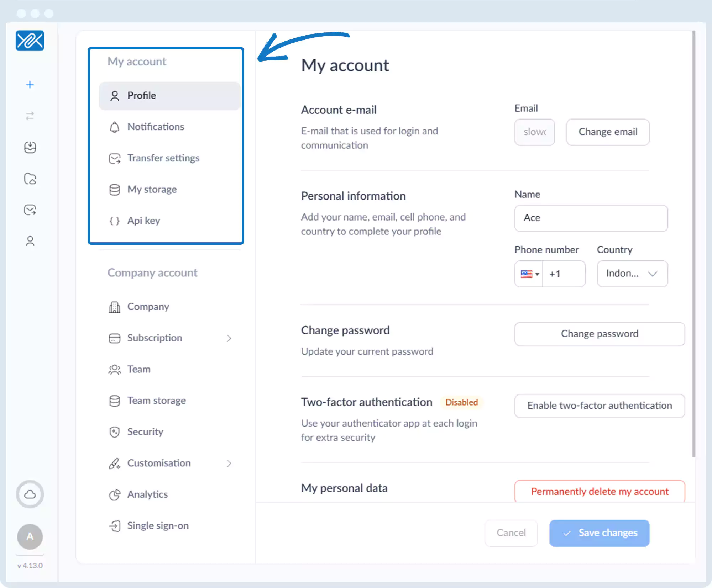The height and width of the screenshot is (588, 712).
Task: Click the Change email button
Action: (x=608, y=132)
